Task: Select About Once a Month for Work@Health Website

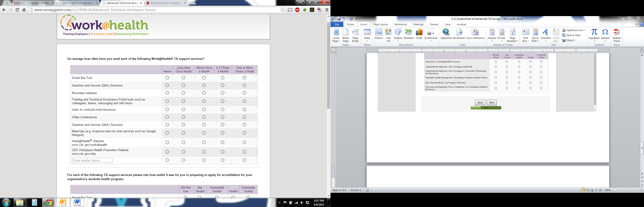Action: [x=204, y=142]
